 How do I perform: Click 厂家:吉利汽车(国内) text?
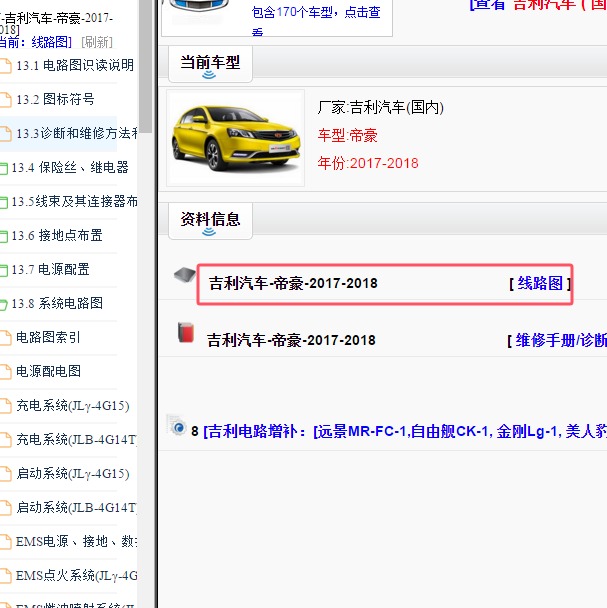coord(380,107)
